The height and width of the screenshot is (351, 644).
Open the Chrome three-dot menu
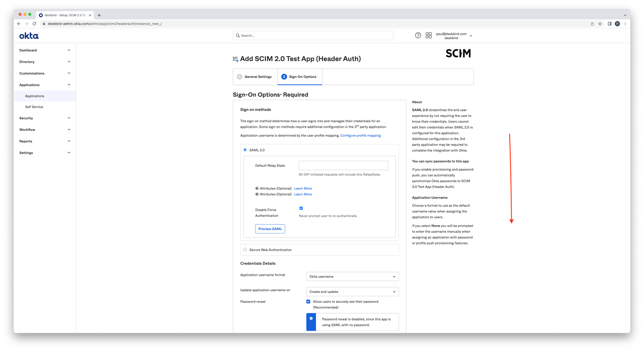pyautogui.click(x=625, y=24)
